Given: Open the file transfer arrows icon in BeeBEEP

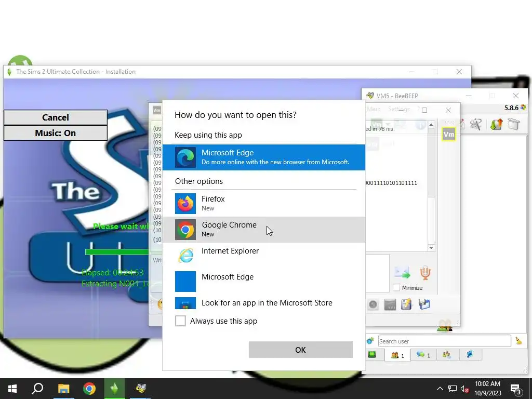Looking at the screenshot, I should pos(496,125).
